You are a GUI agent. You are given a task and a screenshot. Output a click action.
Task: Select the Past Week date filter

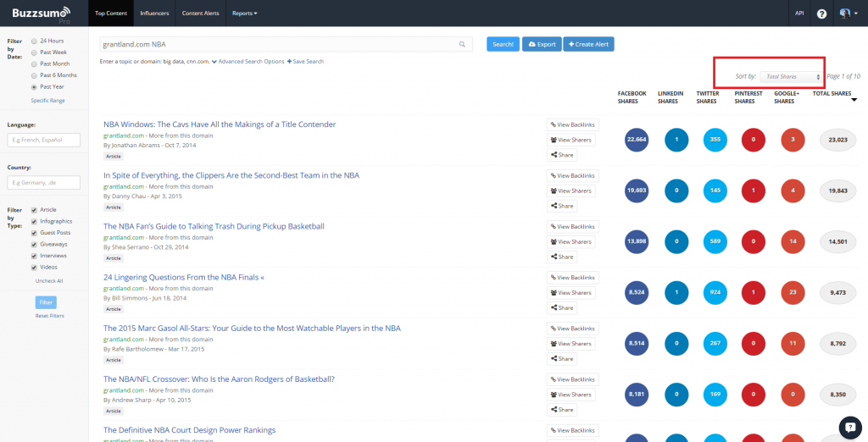pos(34,52)
